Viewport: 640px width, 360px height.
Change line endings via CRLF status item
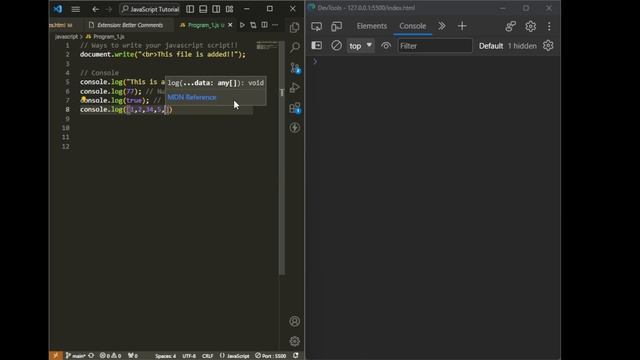[x=207, y=356]
